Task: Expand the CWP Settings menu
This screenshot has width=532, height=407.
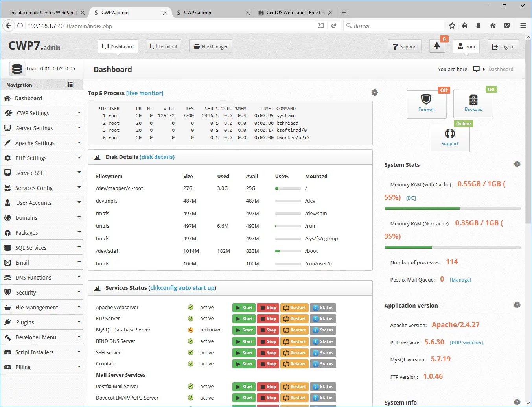Action: (42, 113)
